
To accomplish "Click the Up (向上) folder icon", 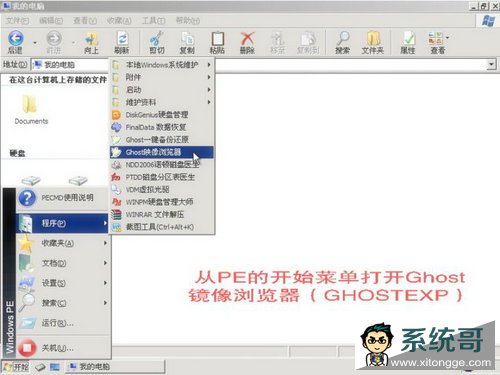I will point(91,39).
